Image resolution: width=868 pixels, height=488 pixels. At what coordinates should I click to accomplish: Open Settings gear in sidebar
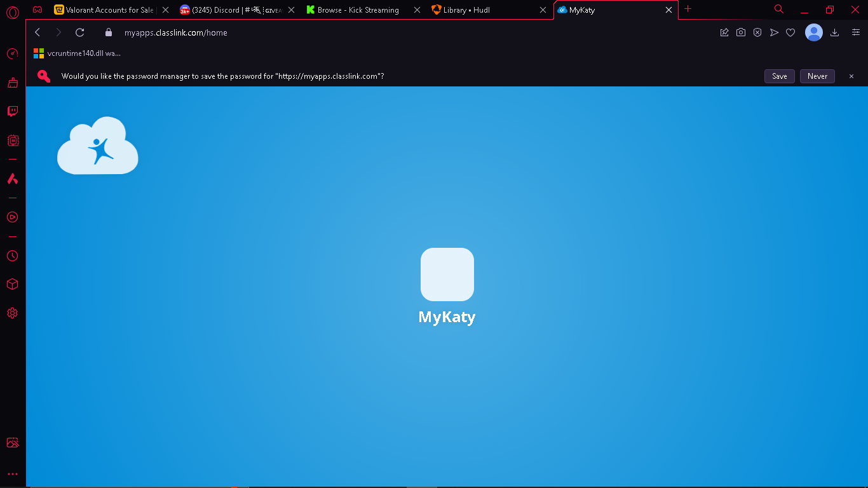(x=12, y=313)
